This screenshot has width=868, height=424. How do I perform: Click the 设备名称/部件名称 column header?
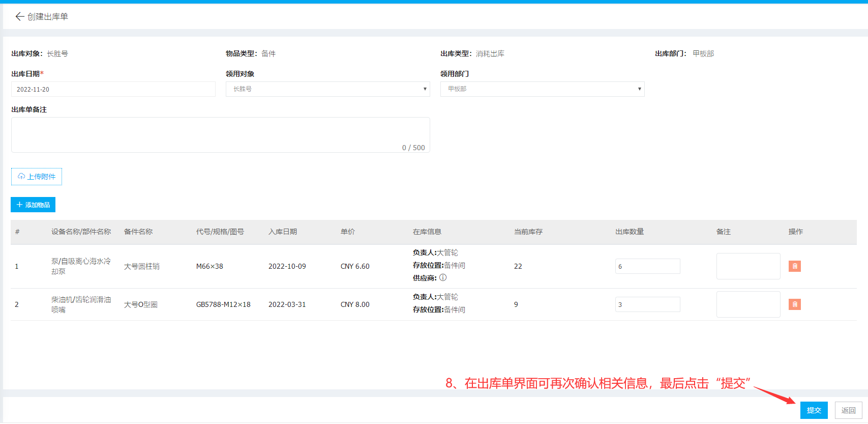pyautogui.click(x=81, y=232)
